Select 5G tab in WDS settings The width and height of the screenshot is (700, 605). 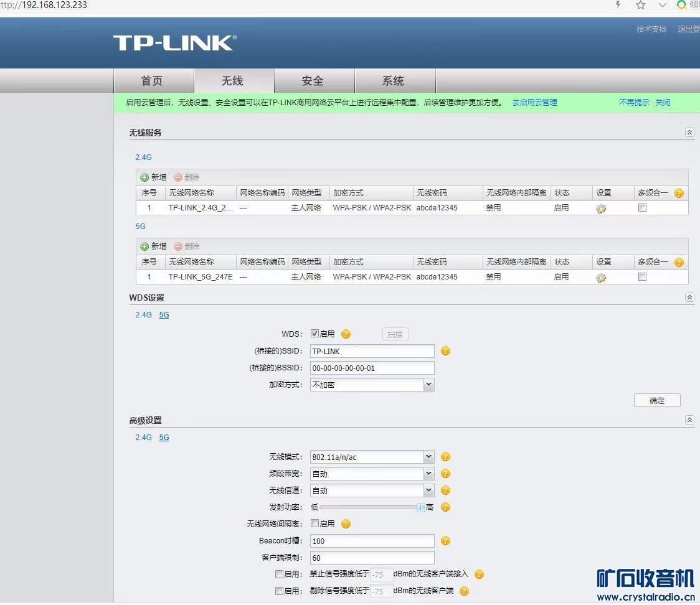[x=164, y=315]
